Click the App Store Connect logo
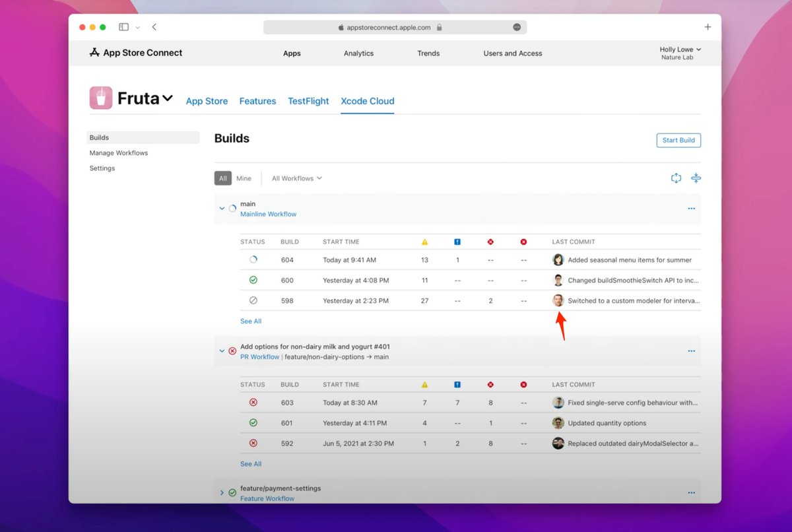 (x=136, y=53)
